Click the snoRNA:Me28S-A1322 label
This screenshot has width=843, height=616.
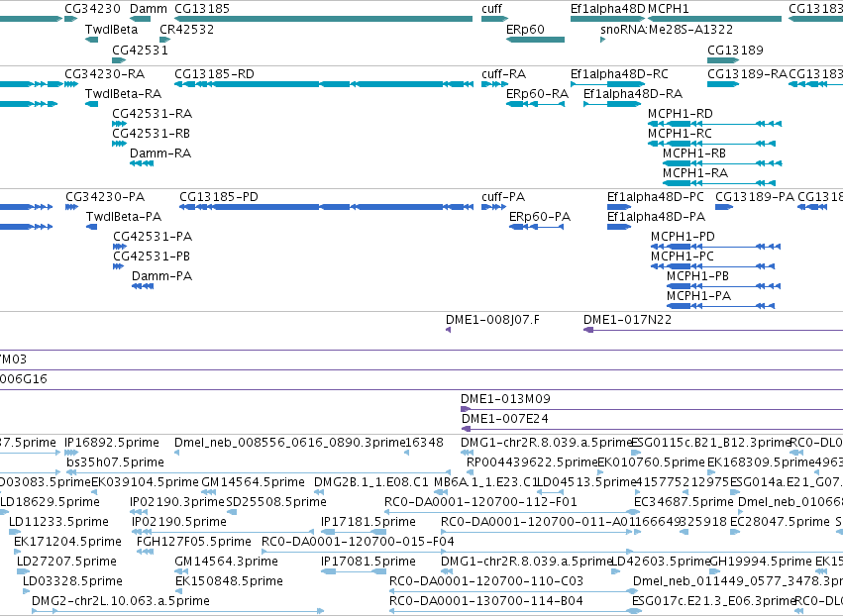(667, 30)
